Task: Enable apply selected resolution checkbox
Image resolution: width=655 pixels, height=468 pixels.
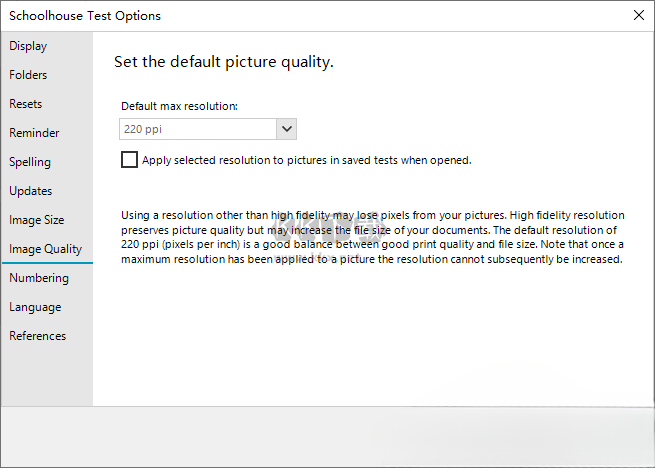Action: [129, 159]
